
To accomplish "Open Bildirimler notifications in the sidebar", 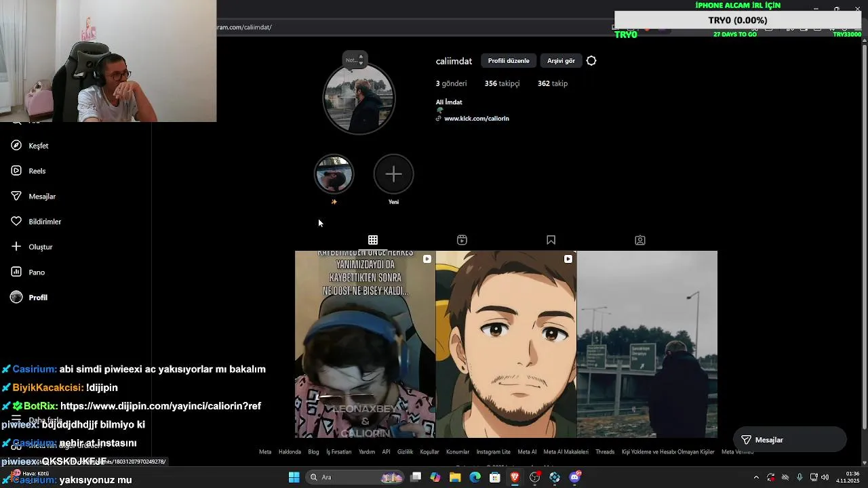I will point(36,222).
